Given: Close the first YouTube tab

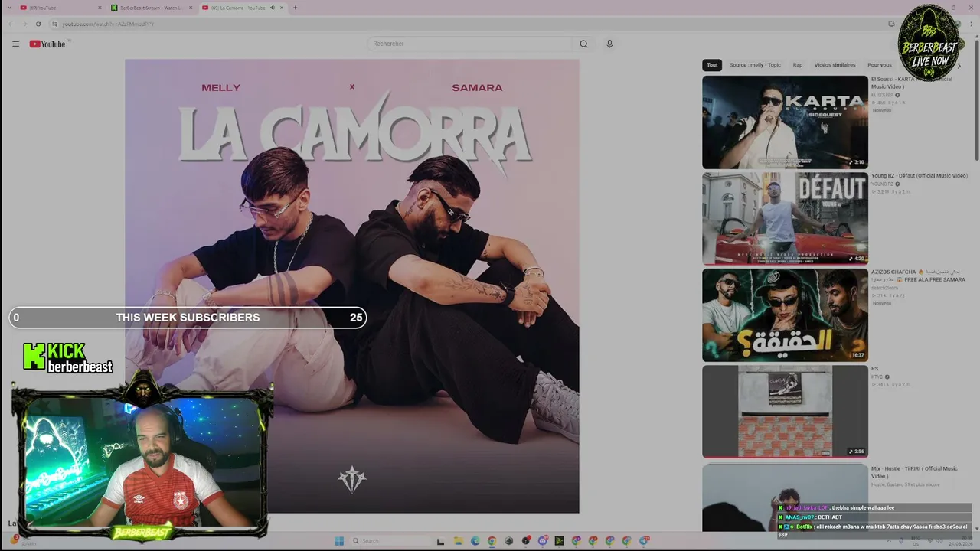Looking at the screenshot, I should [100, 8].
